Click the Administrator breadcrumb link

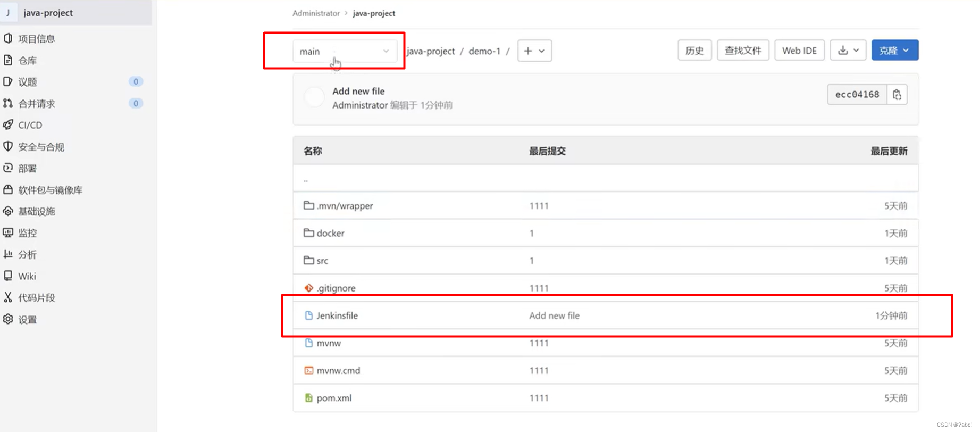316,13
